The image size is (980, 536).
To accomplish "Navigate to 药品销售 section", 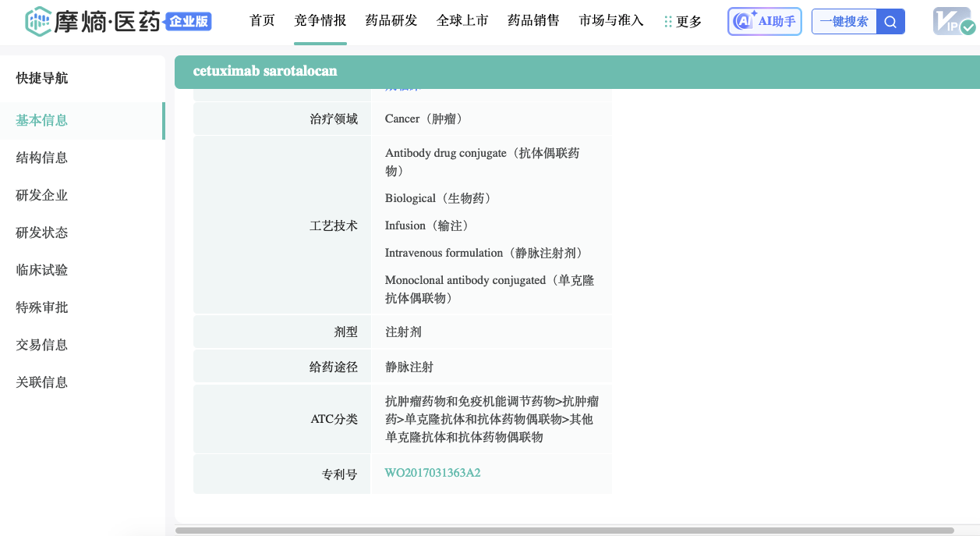I will point(533,21).
